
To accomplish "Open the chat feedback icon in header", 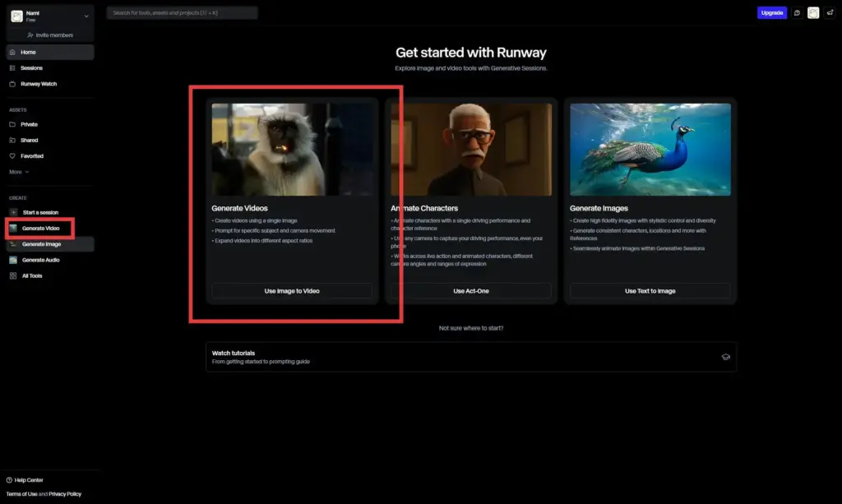I will [x=798, y=13].
